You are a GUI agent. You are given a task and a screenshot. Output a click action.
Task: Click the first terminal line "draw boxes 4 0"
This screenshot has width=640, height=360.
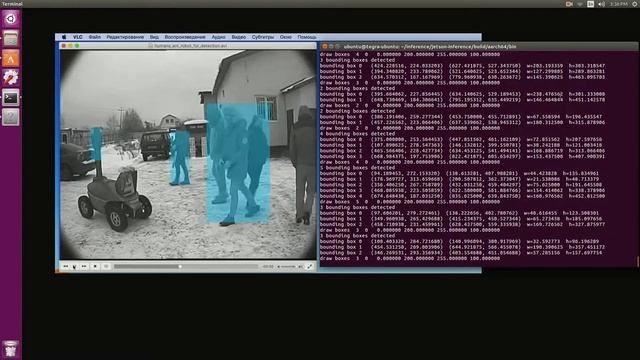tap(410, 54)
